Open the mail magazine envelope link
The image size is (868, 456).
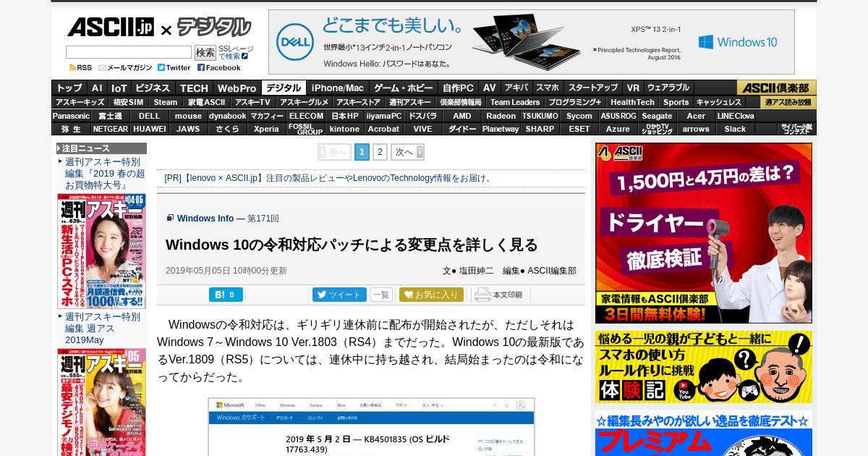pos(125,67)
